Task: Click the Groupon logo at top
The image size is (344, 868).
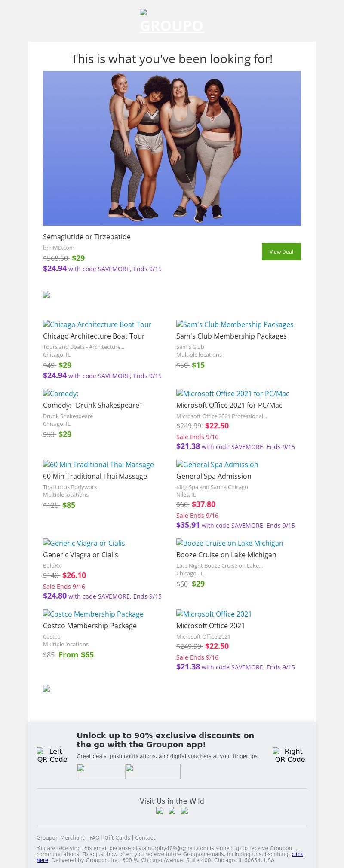Action: 172,21
